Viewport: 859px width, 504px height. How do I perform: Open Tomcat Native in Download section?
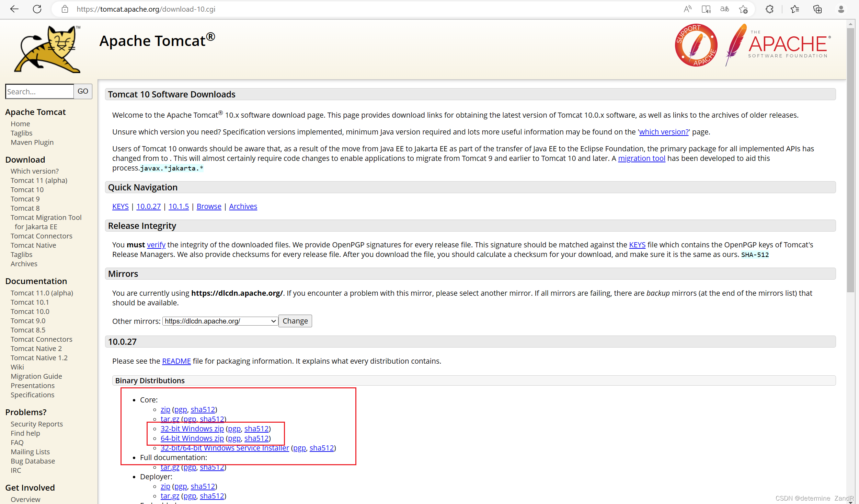pyautogui.click(x=33, y=245)
